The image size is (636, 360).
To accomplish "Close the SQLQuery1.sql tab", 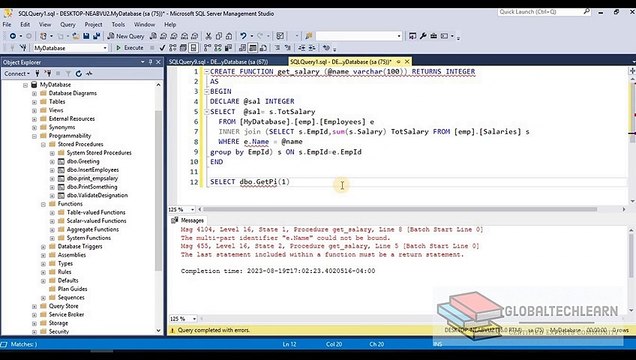I will (407, 62).
